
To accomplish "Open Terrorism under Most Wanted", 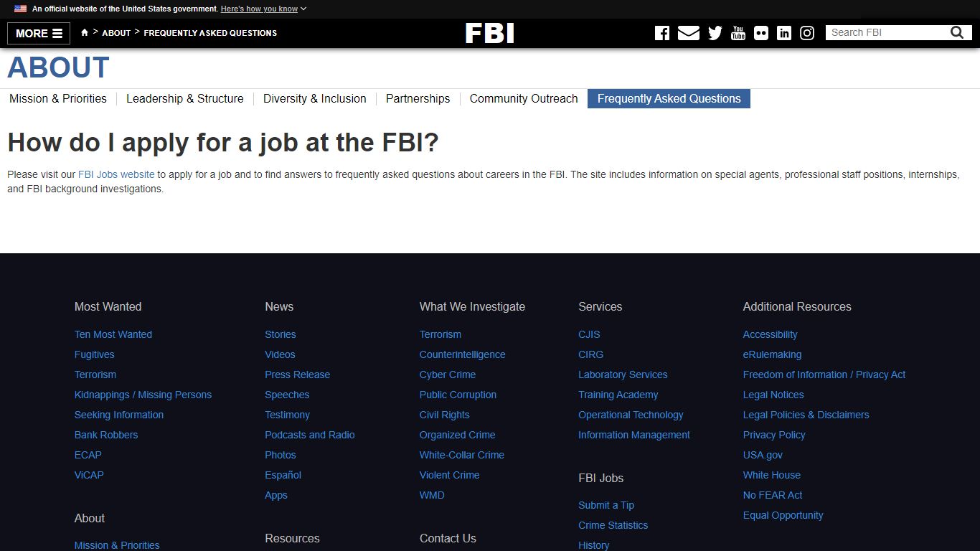I will (x=95, y=375).
